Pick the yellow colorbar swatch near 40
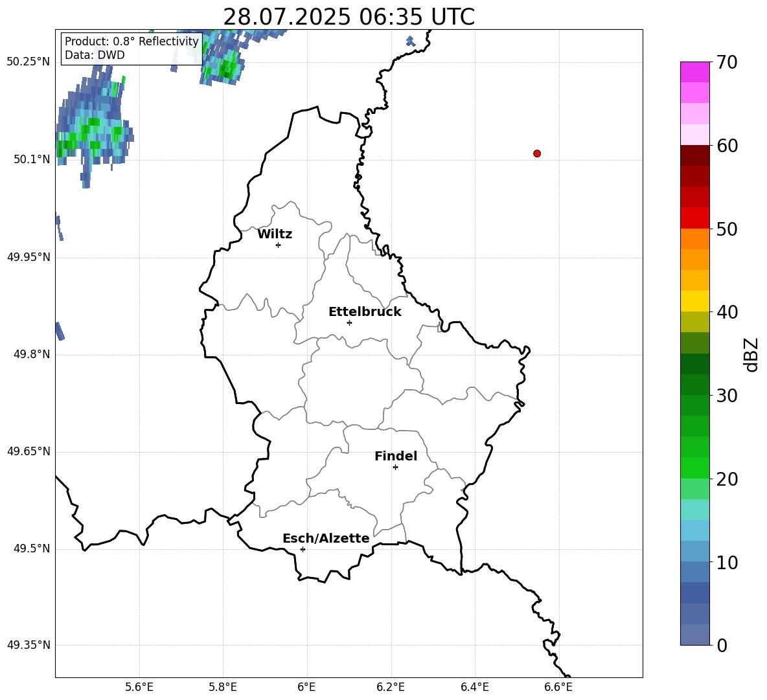The image size is (767, 700). pos(695,301)
